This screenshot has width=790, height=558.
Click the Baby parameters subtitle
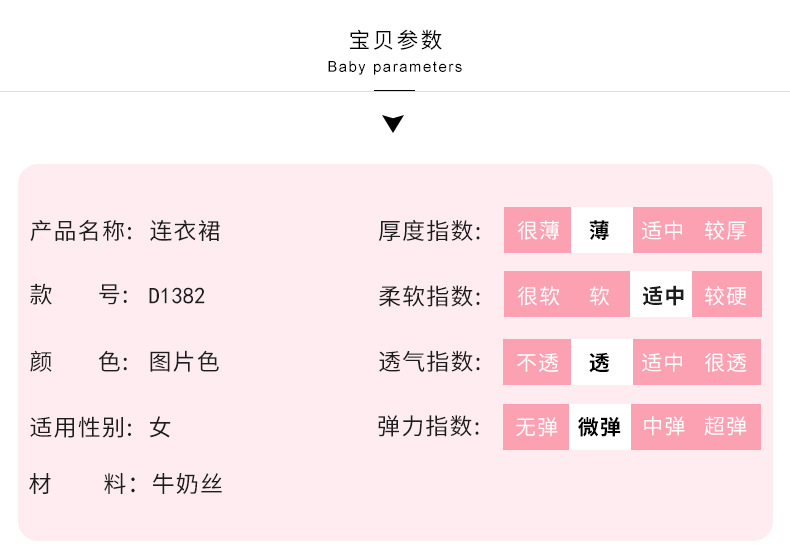tap(395, 67)
